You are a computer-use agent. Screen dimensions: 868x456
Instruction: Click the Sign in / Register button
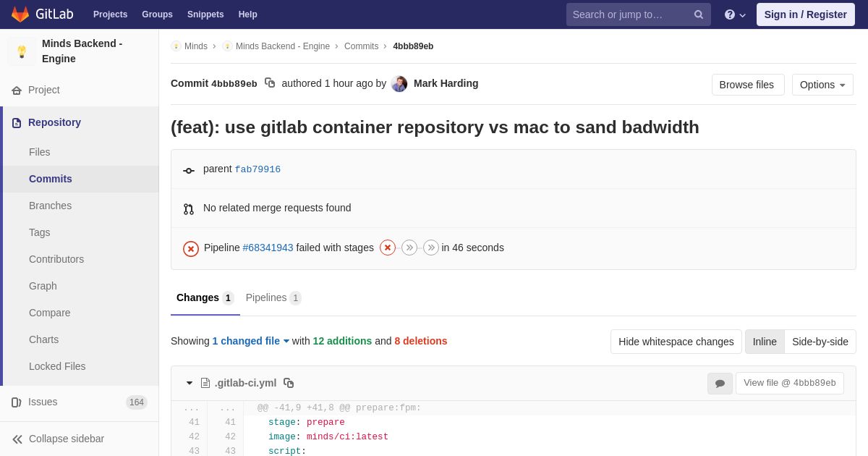(x=806, y=14)
